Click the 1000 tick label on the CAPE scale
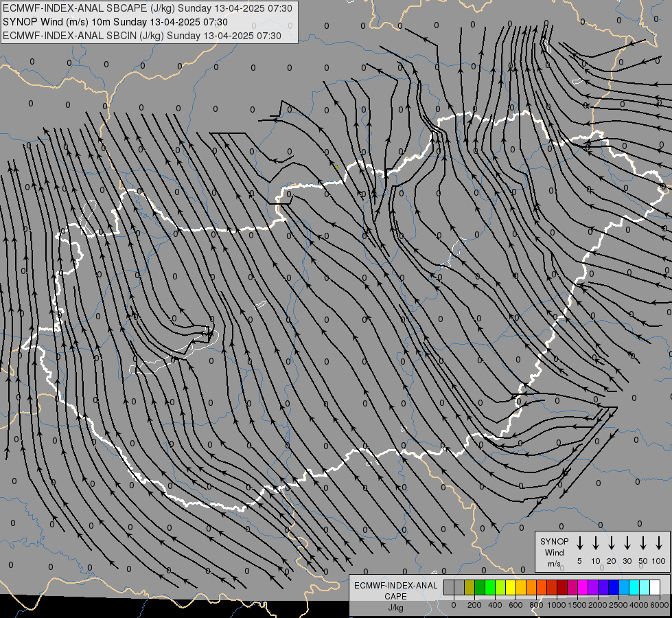This screenshot has width=672, height=618. click(556, 605)
